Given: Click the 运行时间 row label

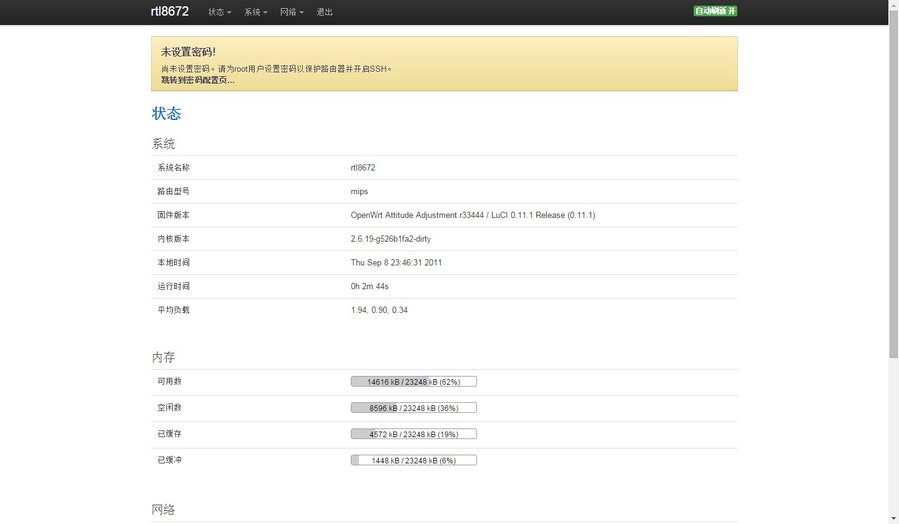Looking at the screenshot, I should pyautogui.click(x=173, y=286).
